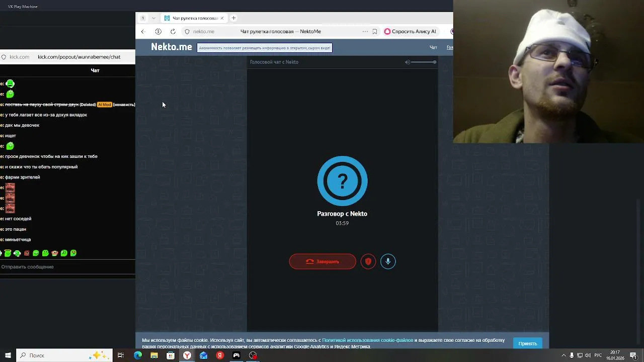644x362 pixels.
Task: Open File Explorer from the taskbar
Action: coord(154,355)
